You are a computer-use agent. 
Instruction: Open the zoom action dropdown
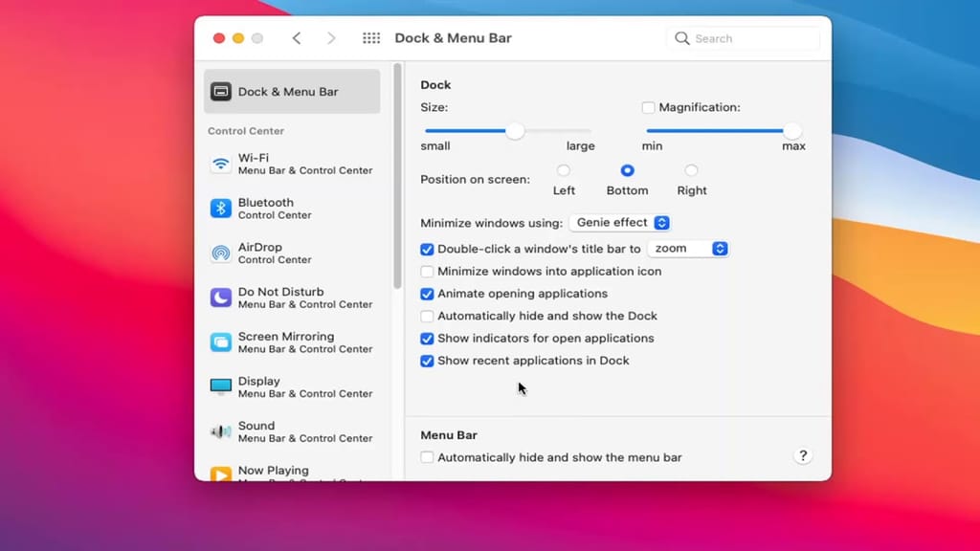point(688,248)
